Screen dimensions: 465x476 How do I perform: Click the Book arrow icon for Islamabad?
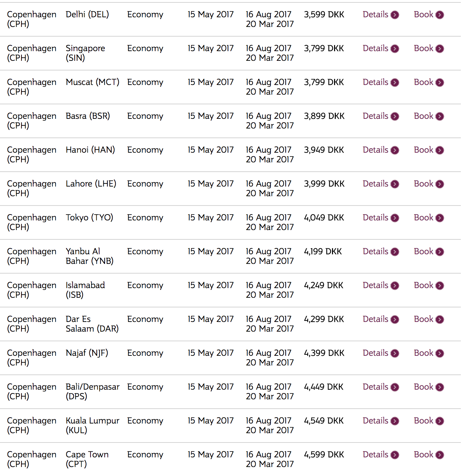click(x=439, y=286)
